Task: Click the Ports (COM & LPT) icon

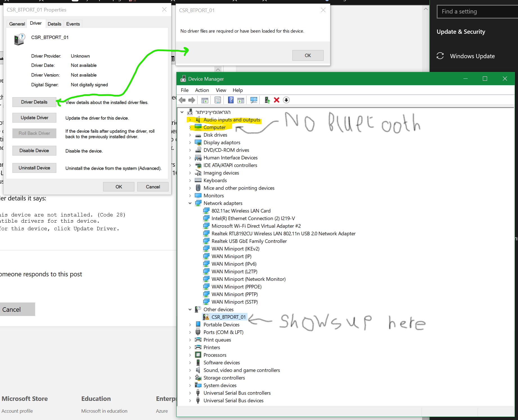Action: coord(198,332)
